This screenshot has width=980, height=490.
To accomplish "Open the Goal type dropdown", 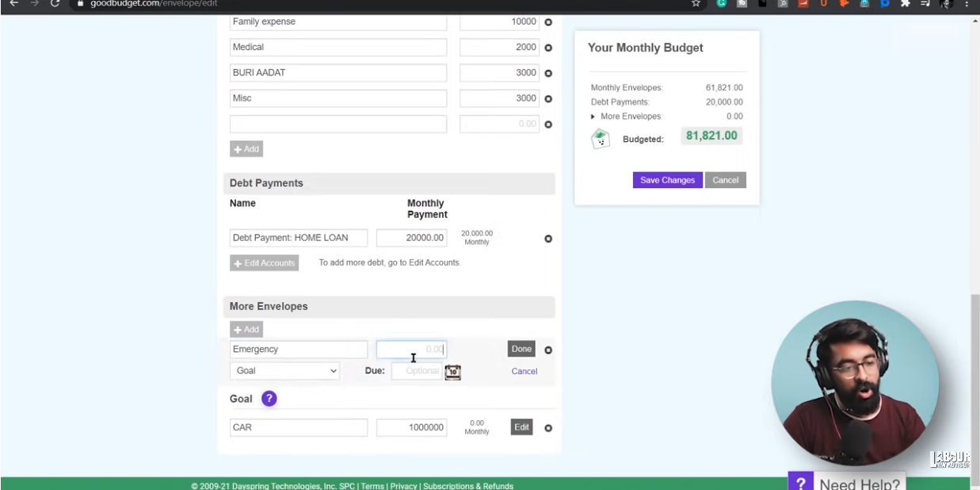I will pos(284,370).
